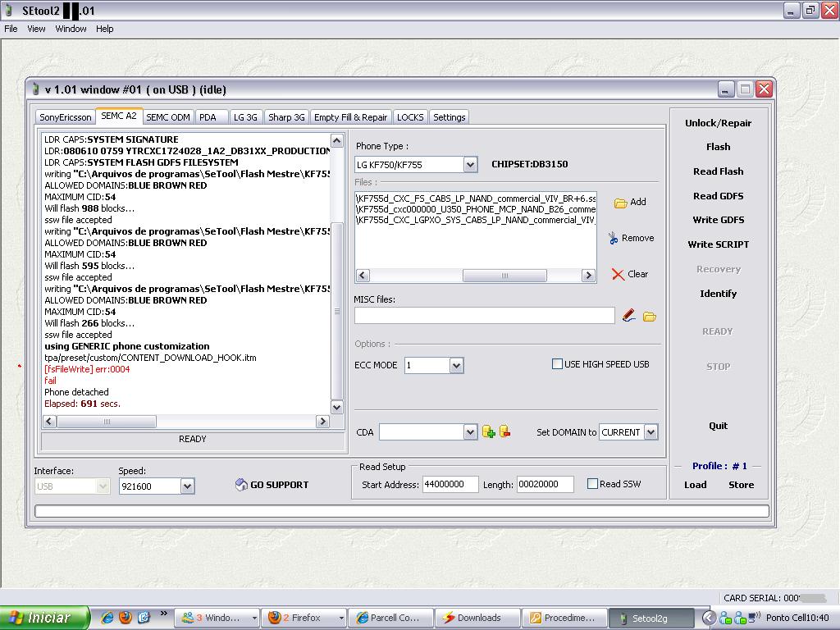This screenshot has height=630, width=840.
Task: Click the Add files folder icon
Action: click(x=620, y=203)
